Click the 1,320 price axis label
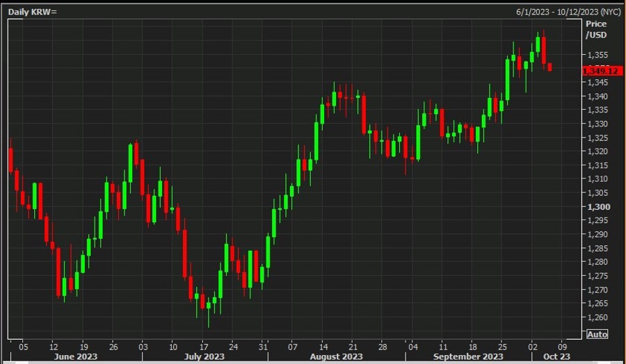The height and width of the screenshot is (364, 626). click(597, 151)
